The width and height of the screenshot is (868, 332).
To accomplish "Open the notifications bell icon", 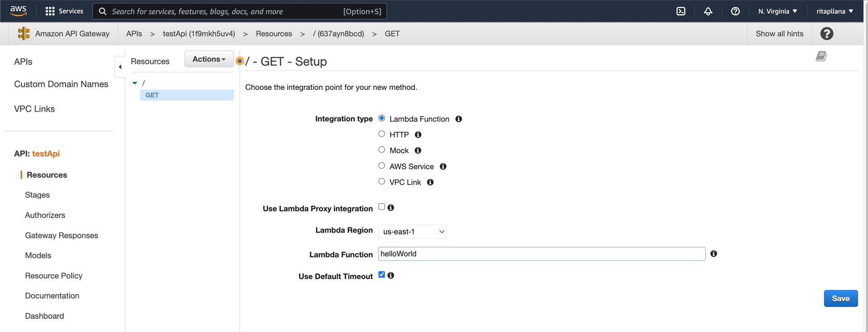I will pyautogui.click(x=708, y=11).
